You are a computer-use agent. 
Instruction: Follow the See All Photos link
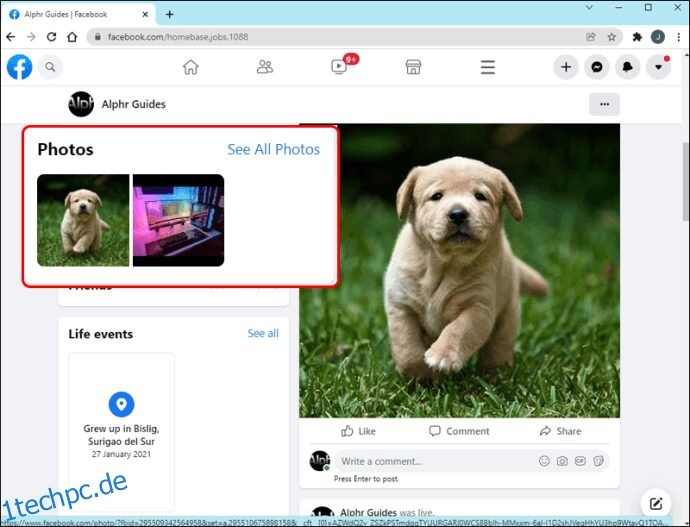coord(274,150)
